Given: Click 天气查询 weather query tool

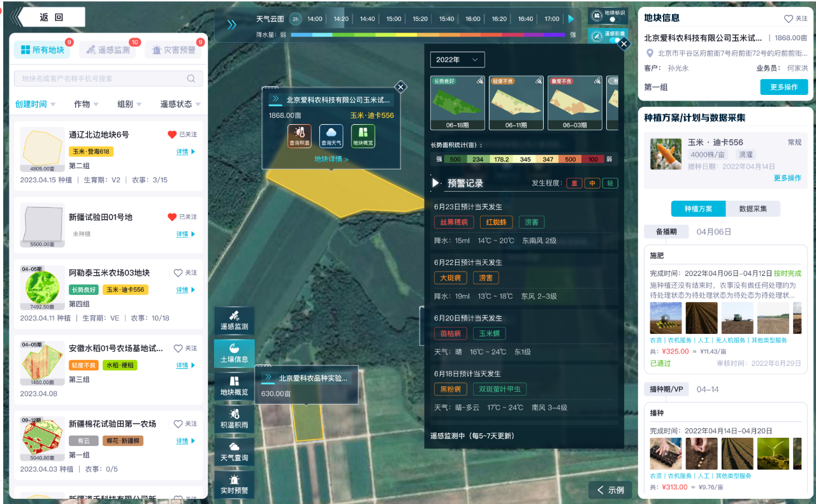Looking at the screenshot, I should [x=234, y=451].
